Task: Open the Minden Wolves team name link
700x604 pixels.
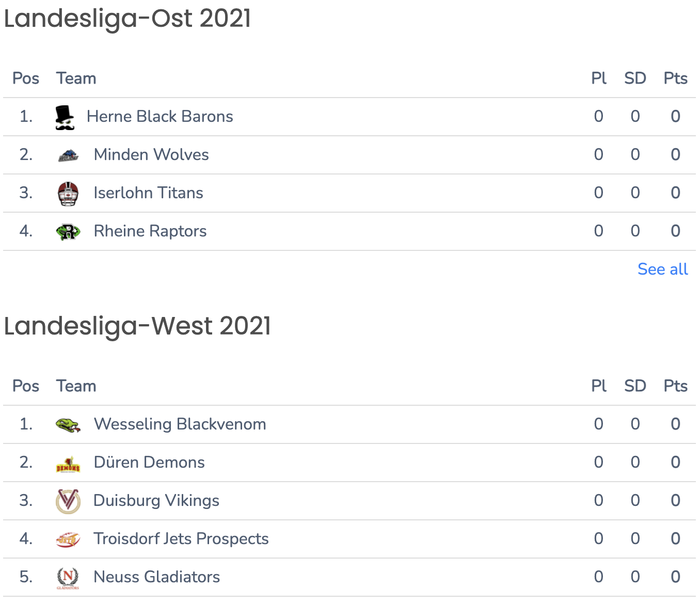Action: [x=151, y=154]
